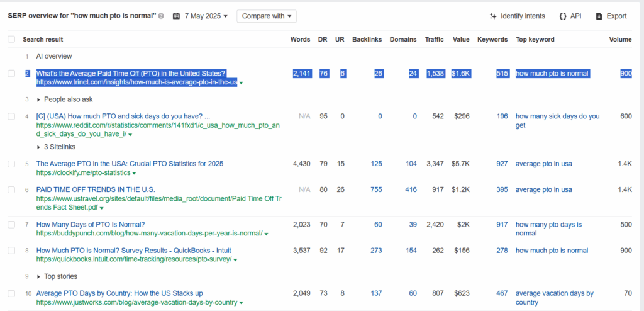Click the clockify.me/pto-statistics URL

tap(84, 172)
